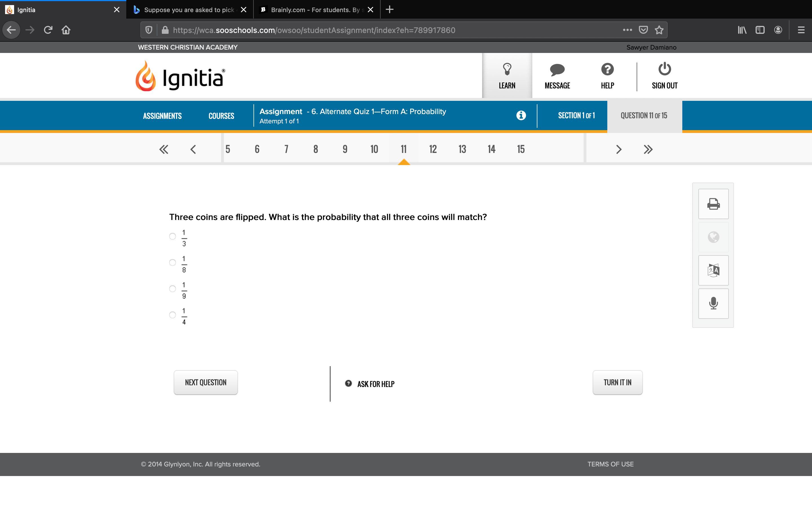
Task: Click the assignment info icon
Action: (521, 116)
